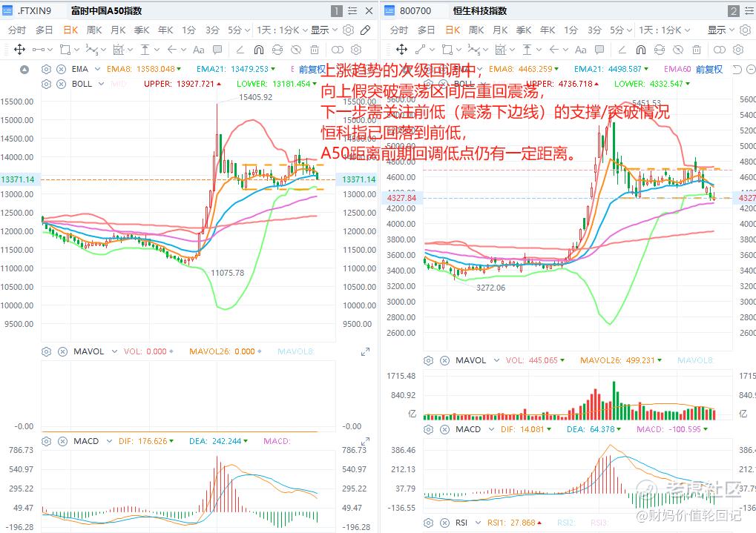Viewport: 756px width, 533px height.
Task: Open chart settings gear next to 显示 in A50 window
Action: click(x=348, y=30)
